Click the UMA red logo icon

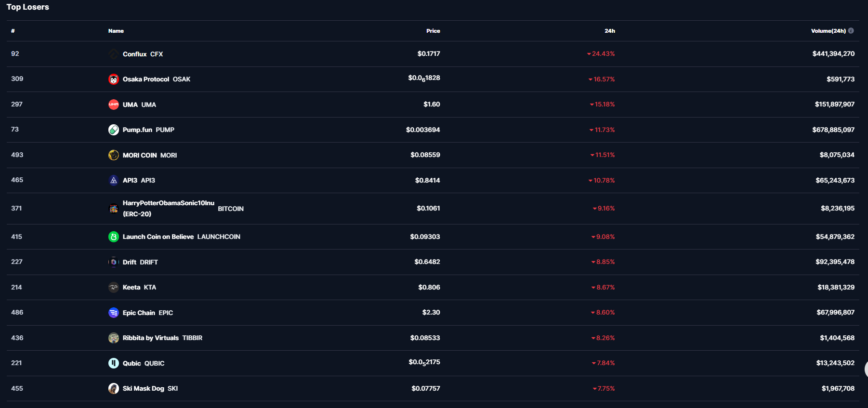[114, 105]
